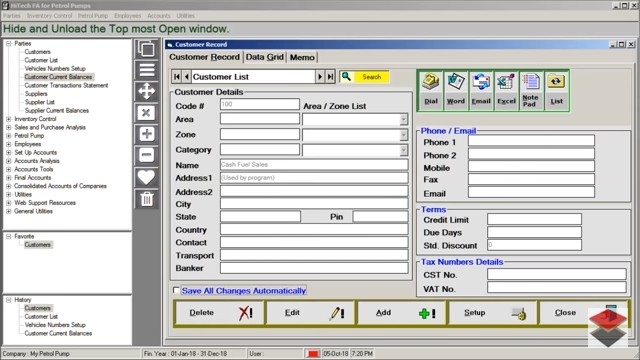Viewport: 640px width, 360px height.
Task: Open the Employees menu
Action: click(x=127, y=16)
